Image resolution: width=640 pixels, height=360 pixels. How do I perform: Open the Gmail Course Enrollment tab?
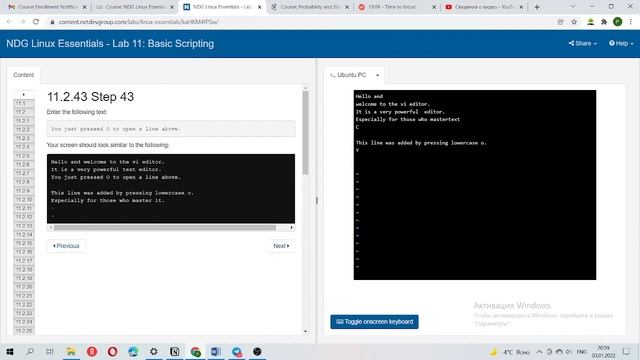click(48, 7)
